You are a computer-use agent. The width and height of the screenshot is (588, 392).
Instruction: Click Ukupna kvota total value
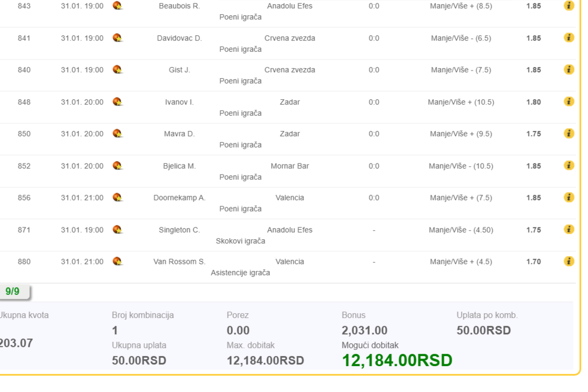click(x=16, y=343)
